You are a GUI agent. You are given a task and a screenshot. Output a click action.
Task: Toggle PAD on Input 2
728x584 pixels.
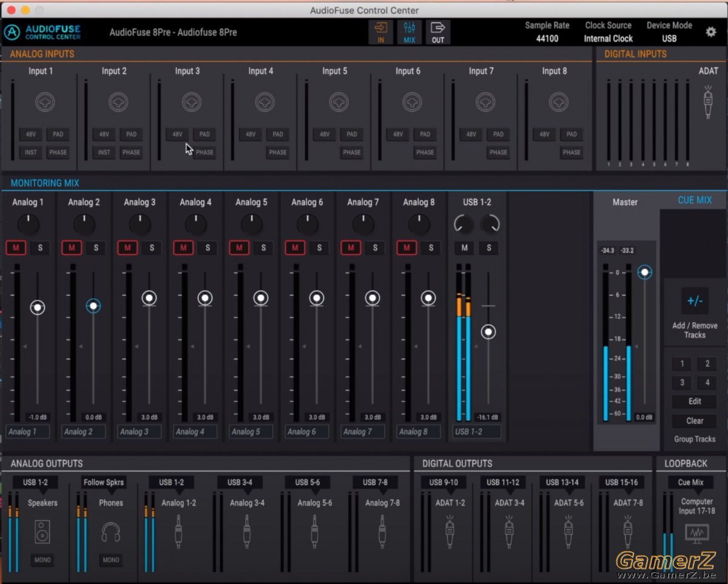(131, 134)
